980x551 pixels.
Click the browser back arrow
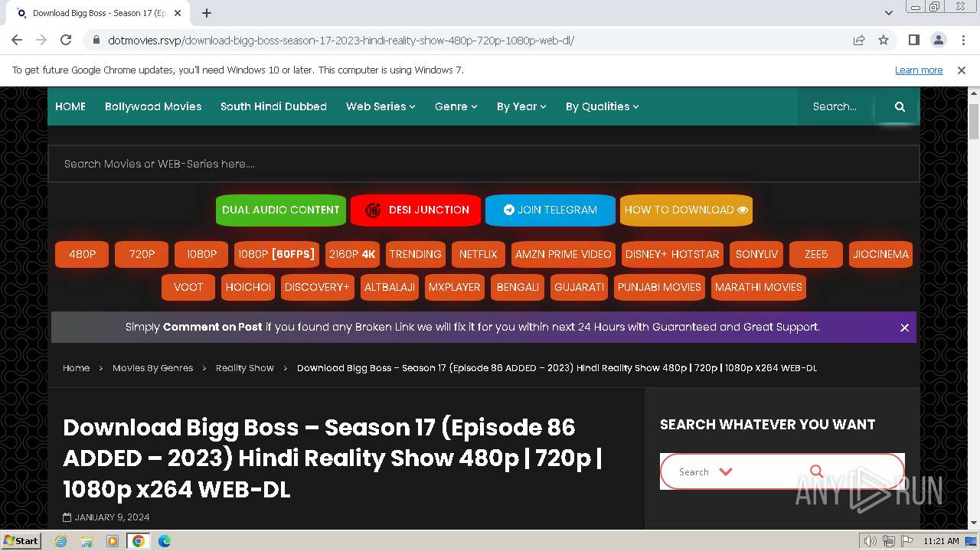[17, 40]
